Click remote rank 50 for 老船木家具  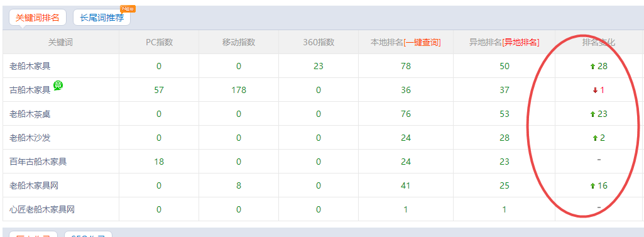tap(505, 66)
